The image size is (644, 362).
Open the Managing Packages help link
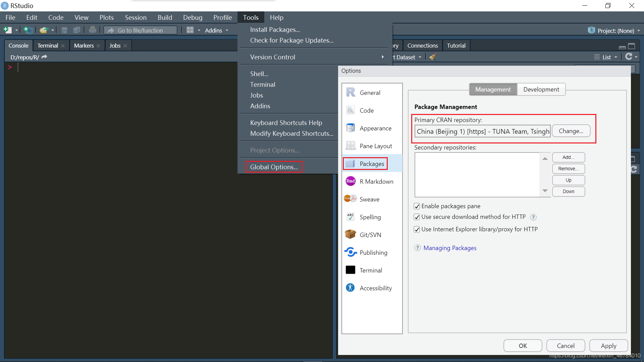tap(449, 248)
